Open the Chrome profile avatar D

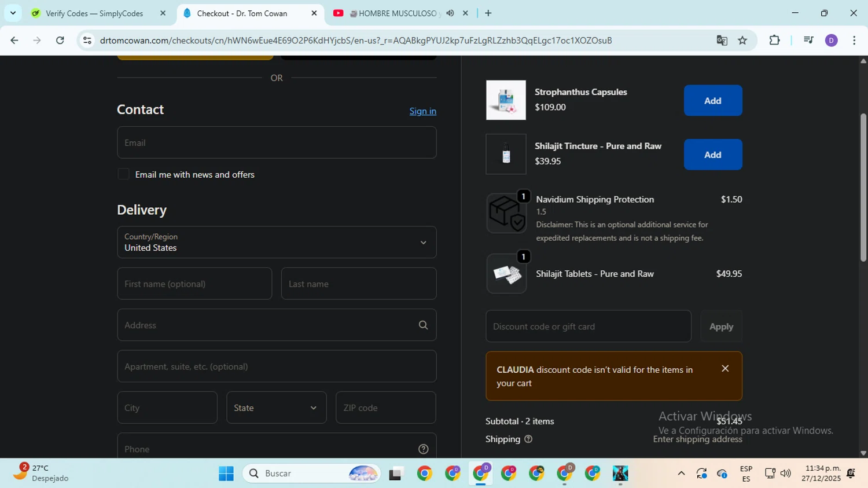point(832,40)
